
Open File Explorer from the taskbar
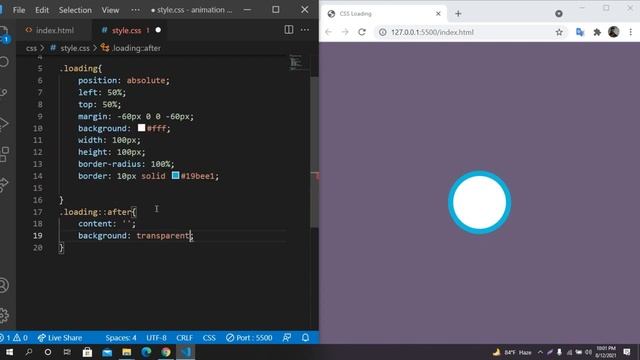[x=127, y=352]
